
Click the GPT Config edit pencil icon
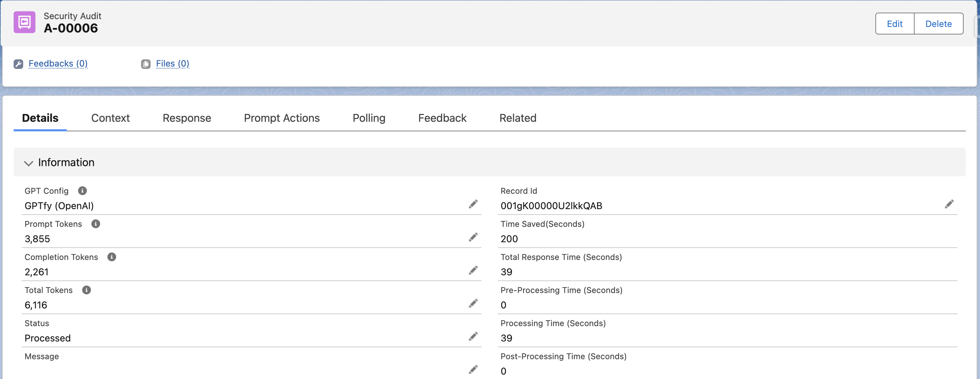473,204
